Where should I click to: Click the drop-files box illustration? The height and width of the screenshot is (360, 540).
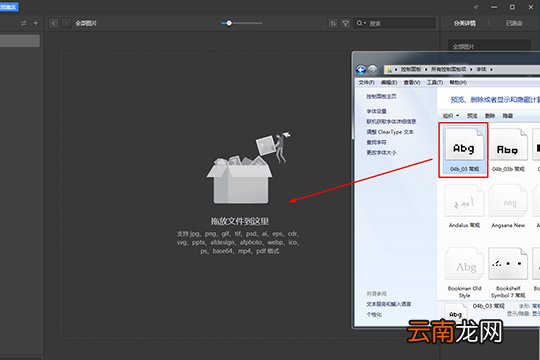[x=240, y=181]
